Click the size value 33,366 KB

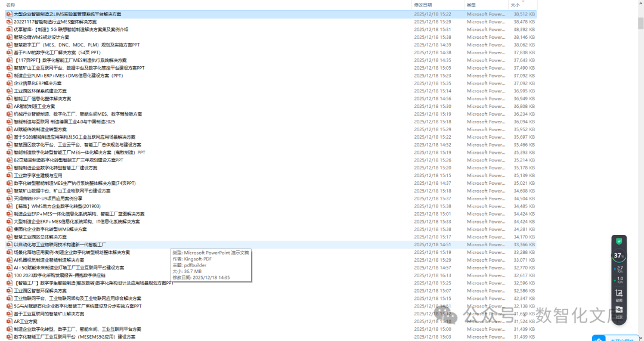coord(524,244)
